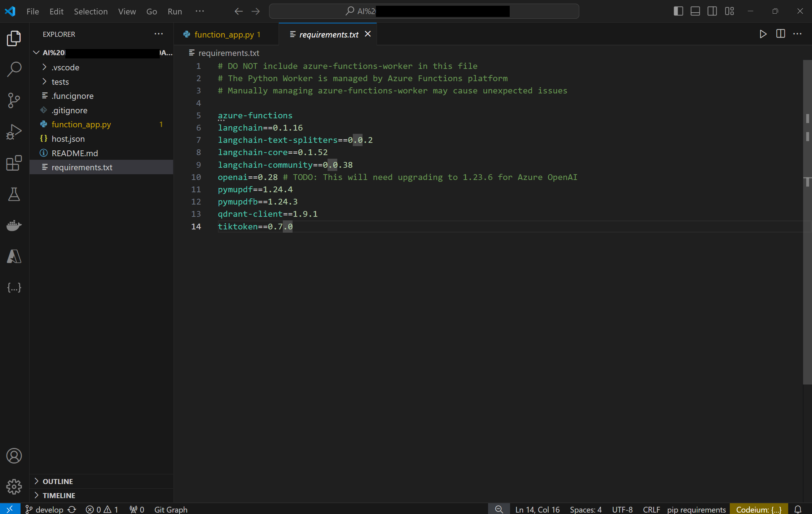
Task: Open the Search view icon
Action: [x=14, y=69]
